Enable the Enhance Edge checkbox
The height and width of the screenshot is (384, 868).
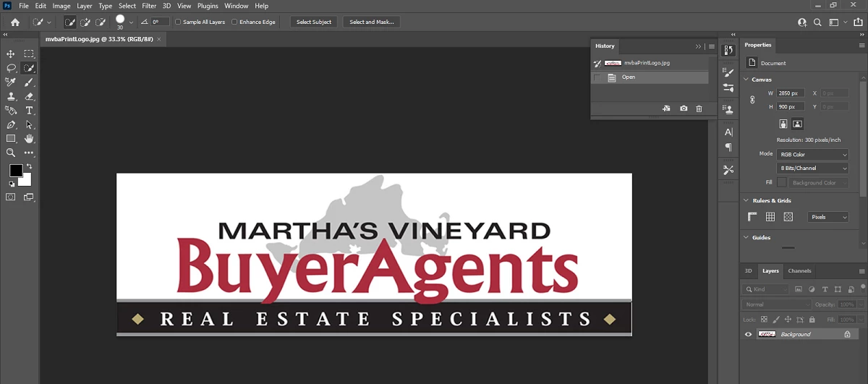pos(235,22)
